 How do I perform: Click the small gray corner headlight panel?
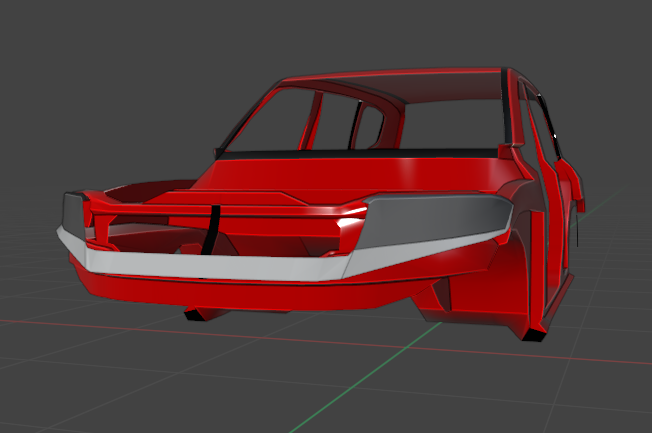pos(74,215)
